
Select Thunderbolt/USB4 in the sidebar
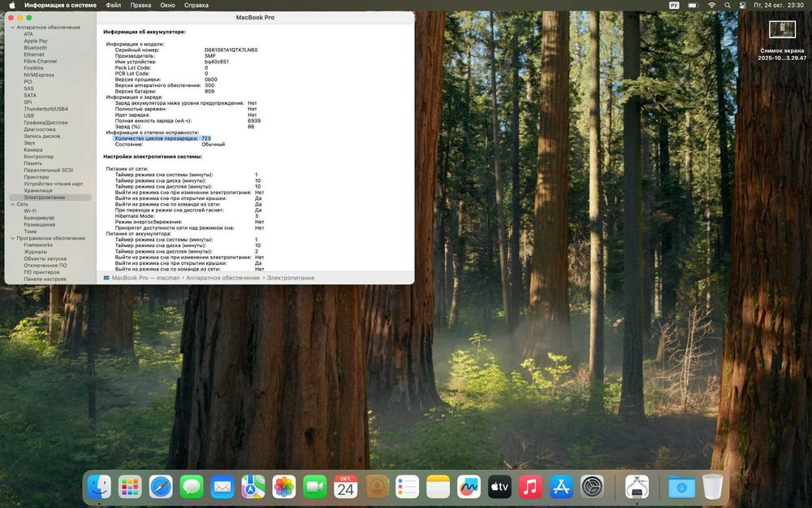45,109
